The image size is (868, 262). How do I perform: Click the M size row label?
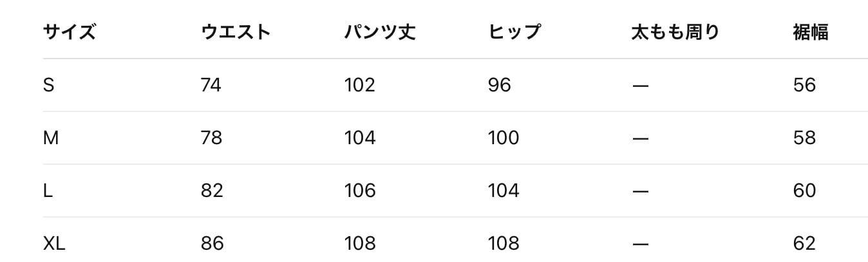point(50,138)
